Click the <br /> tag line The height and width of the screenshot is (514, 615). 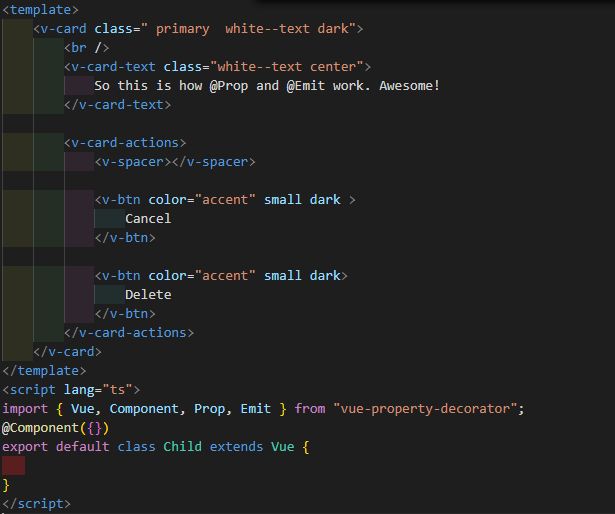coord(87,48)
